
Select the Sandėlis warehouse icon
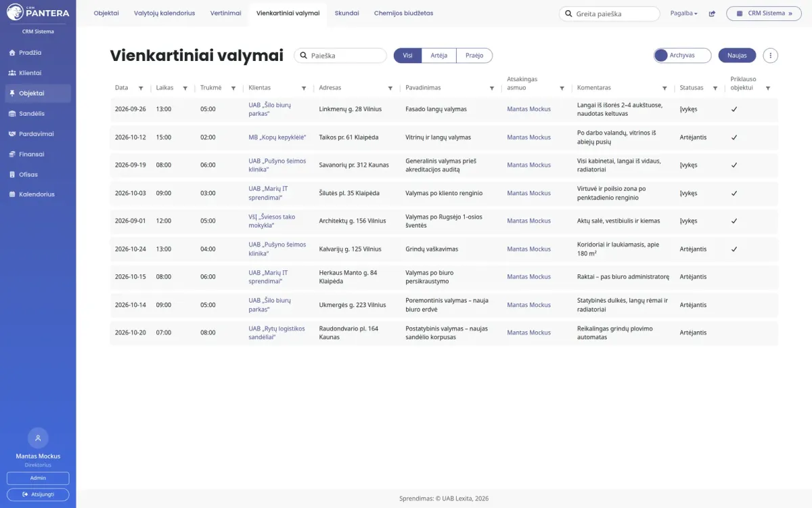click(12, 114)
